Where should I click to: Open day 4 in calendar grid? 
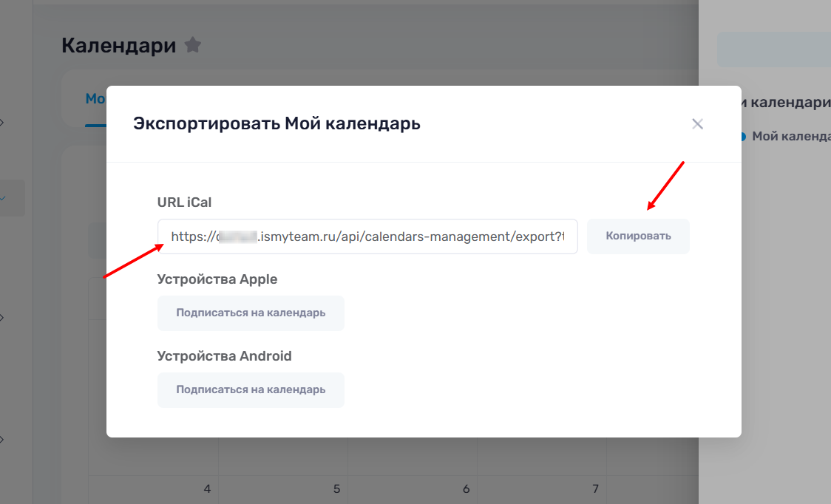(207, 489)
